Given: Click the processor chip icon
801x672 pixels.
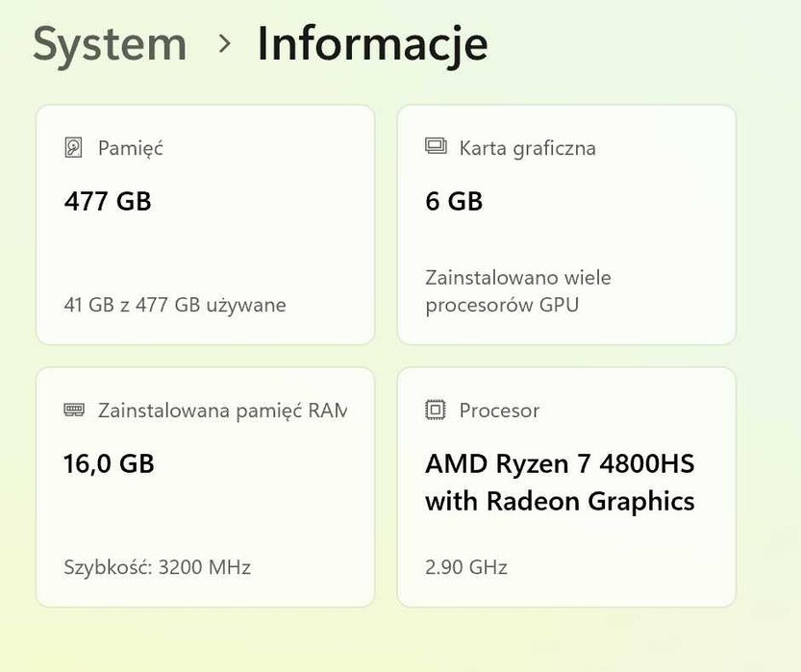Looking at the screenshot, I should 436,411.
